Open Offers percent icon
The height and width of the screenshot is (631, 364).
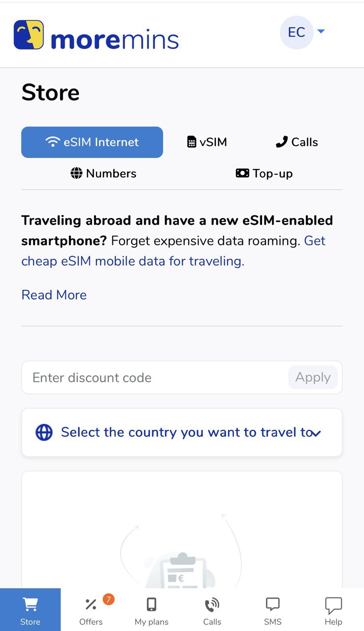(91, 605)
